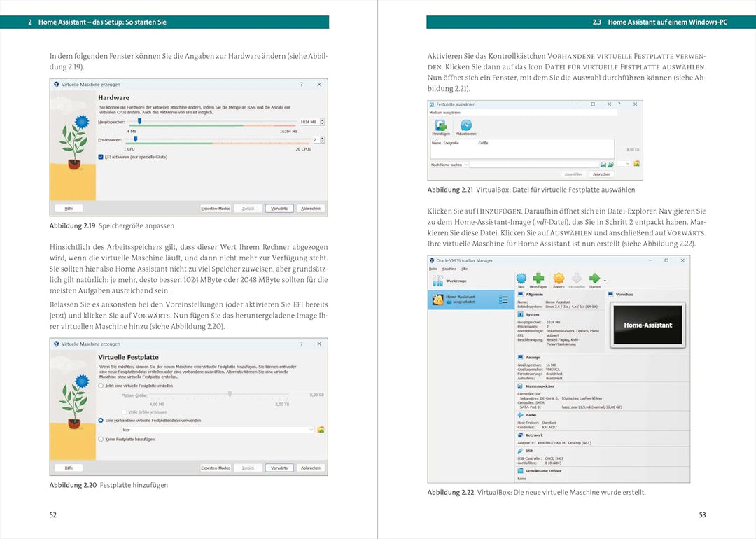Open VM settings with the Ändern gear icon
Viewport: 756px width, 539px height.
coord(558,279)
